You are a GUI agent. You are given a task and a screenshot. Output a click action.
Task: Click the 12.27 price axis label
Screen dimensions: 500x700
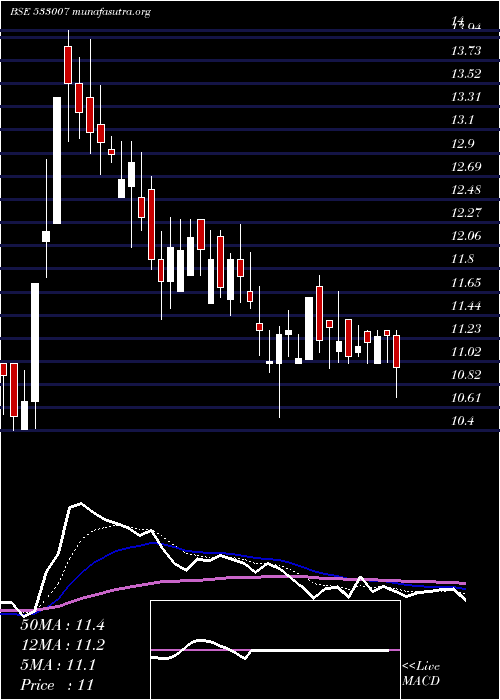click(467, 212)
